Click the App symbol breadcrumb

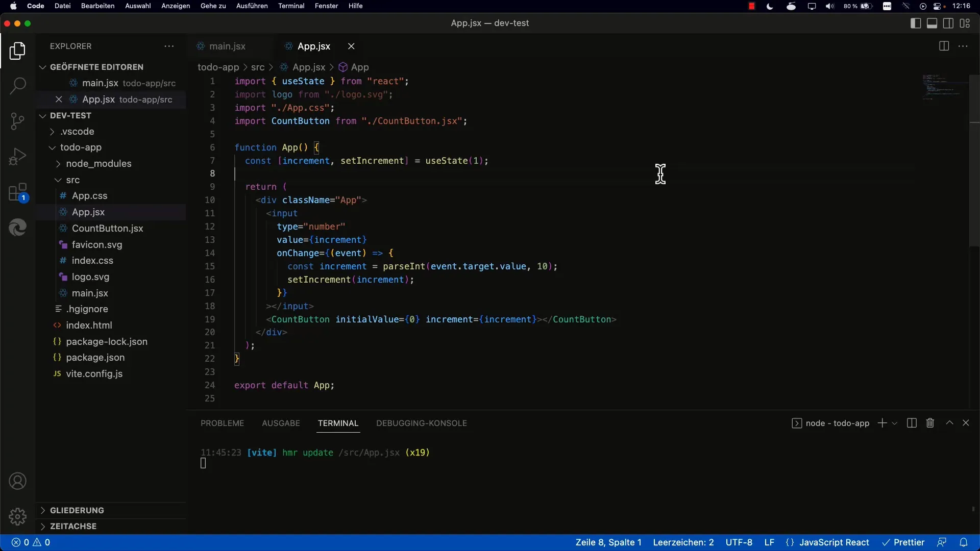click(354, 67)
